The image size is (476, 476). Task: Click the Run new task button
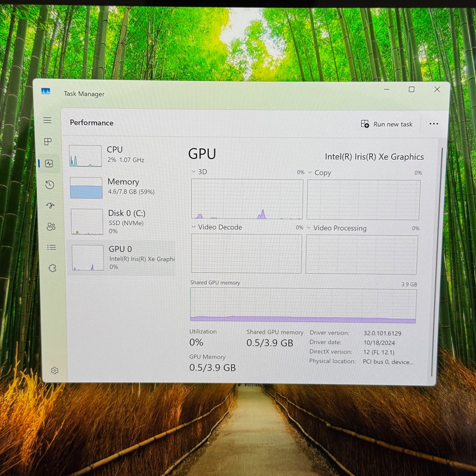point(387,124)
